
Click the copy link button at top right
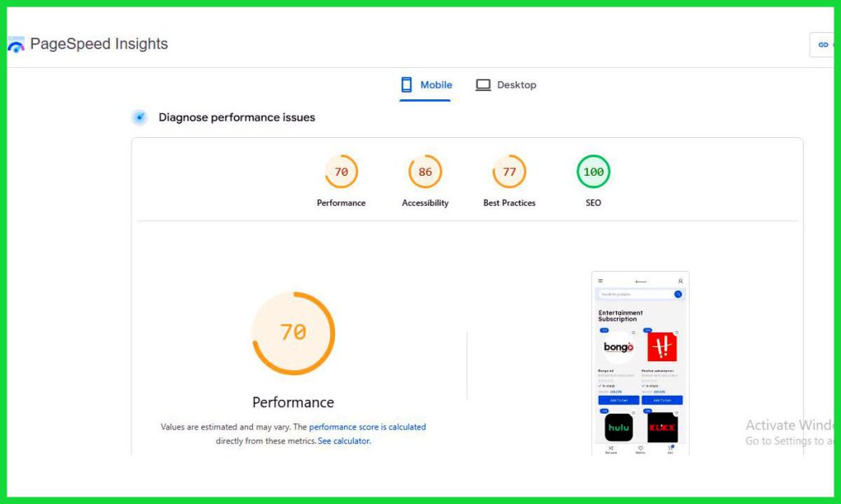[822, 45]
